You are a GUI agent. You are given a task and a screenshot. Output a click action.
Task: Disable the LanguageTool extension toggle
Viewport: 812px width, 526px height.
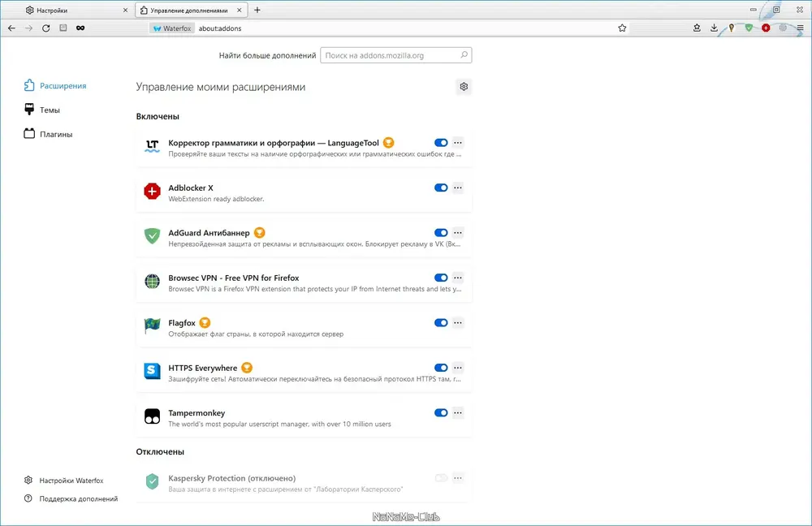point(441,143)
